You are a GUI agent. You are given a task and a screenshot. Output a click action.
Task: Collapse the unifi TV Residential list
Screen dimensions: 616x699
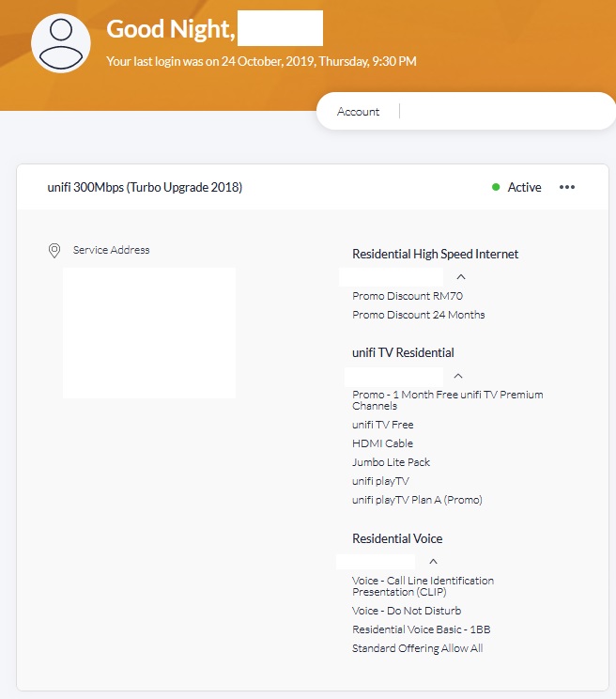pos(458,376)
